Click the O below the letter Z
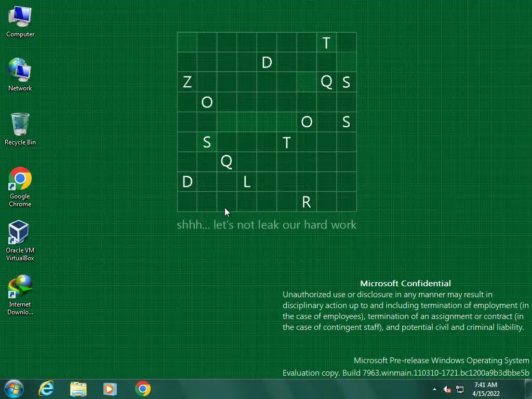The height and width of the screenshot is (399, 532). (207, 102)
